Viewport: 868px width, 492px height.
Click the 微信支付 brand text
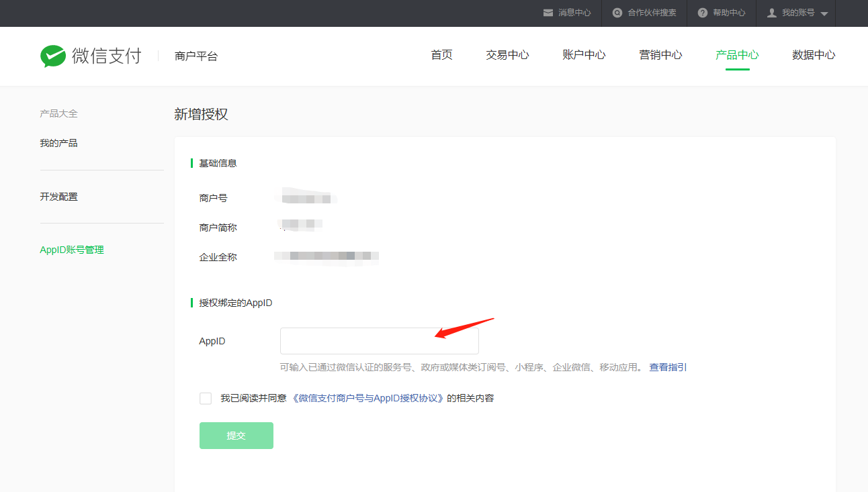pos(107,56)
